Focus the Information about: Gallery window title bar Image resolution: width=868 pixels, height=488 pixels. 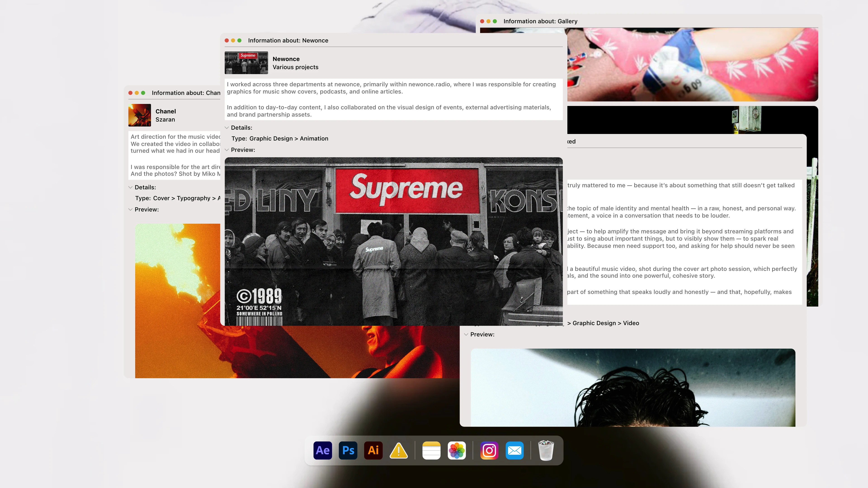(x=540, y=21)
